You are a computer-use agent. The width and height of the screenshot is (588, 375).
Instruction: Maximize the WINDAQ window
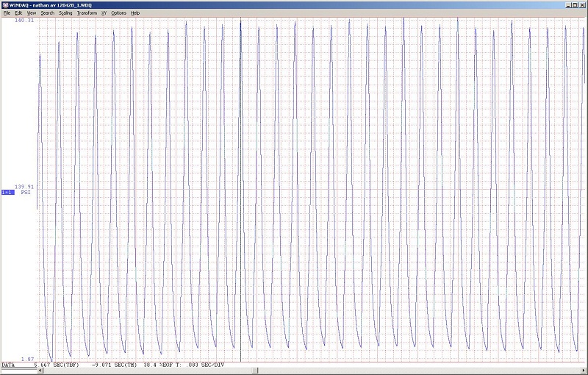click(x=574, y=4)
